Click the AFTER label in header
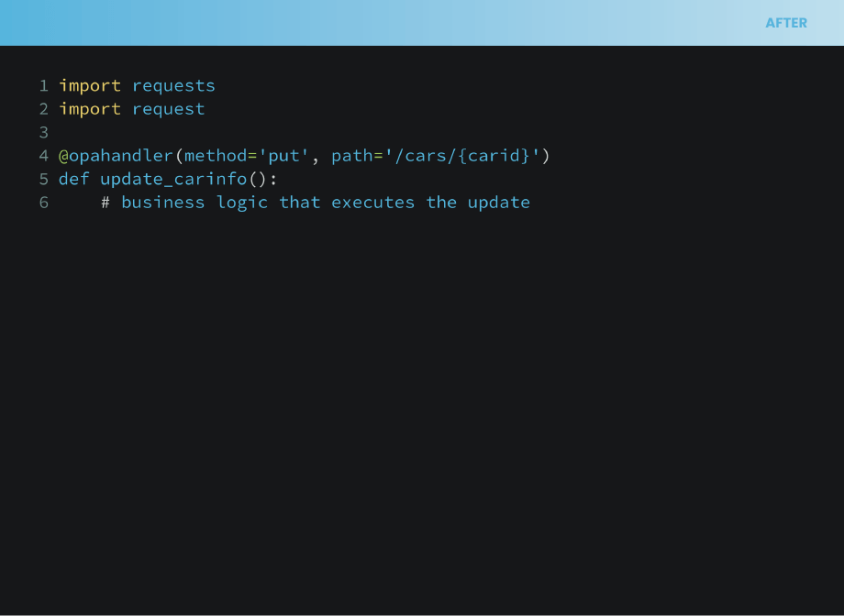The image size is (844, 616). coord(786,23)
